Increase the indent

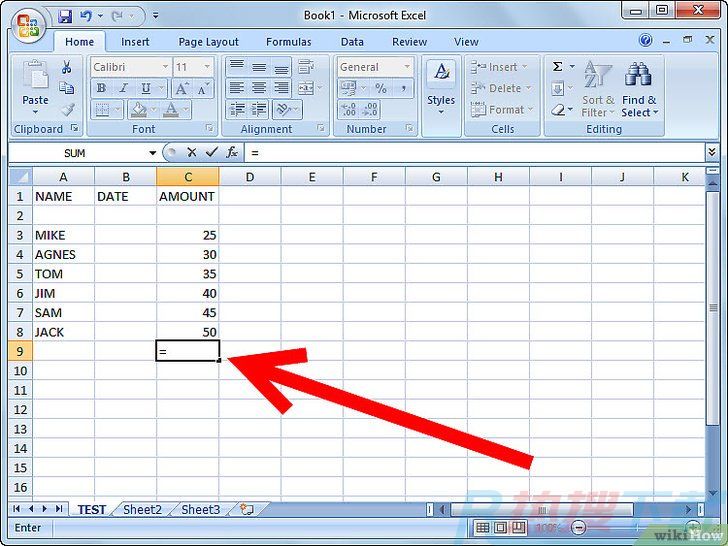click(x=259, y=110)
